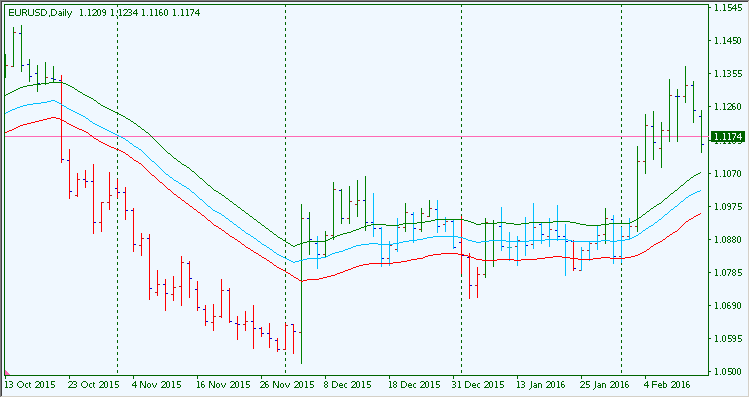750x398 pixels.
Task: Click the EURUSD,Daily chart title
Action: (x=40, y=13)
